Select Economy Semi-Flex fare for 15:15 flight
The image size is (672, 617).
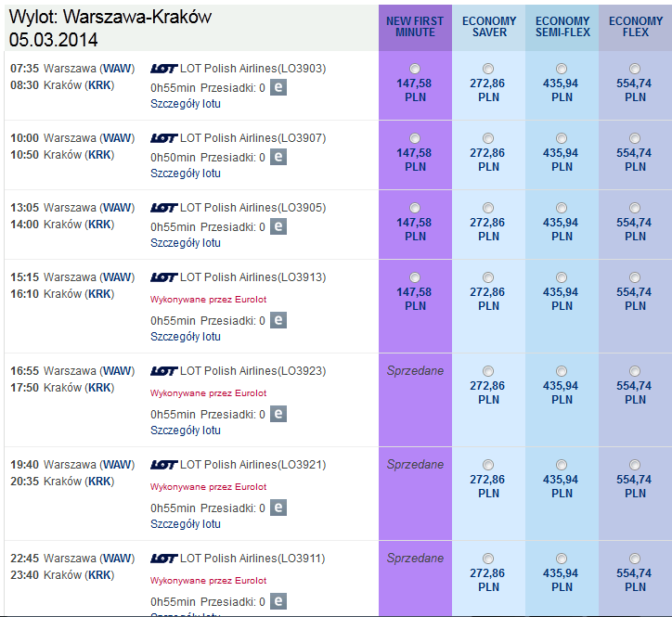point(562,277)
